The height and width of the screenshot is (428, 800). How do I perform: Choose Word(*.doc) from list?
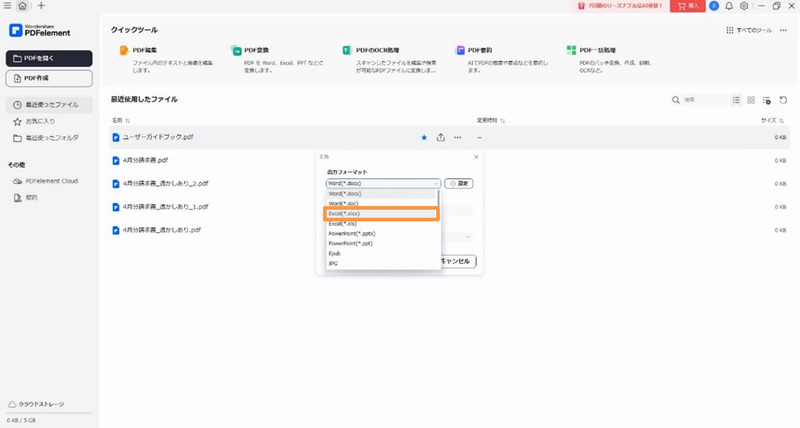pos(381,204)
